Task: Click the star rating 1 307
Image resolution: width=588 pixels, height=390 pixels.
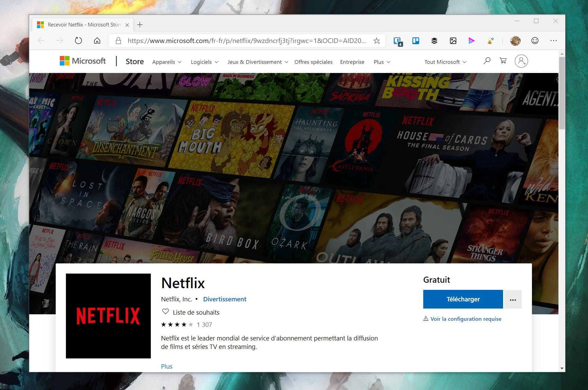Action: click(186, 325)
